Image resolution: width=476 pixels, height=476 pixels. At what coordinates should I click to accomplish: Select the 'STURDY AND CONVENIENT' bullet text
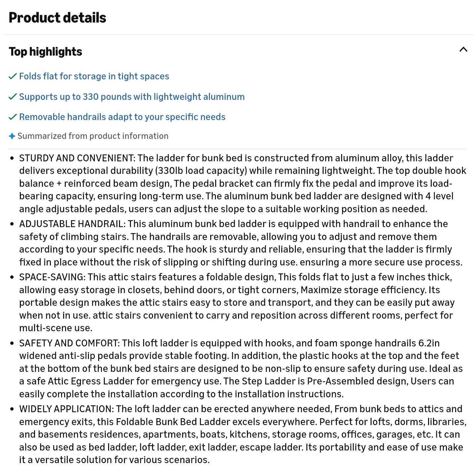(243, 183)
